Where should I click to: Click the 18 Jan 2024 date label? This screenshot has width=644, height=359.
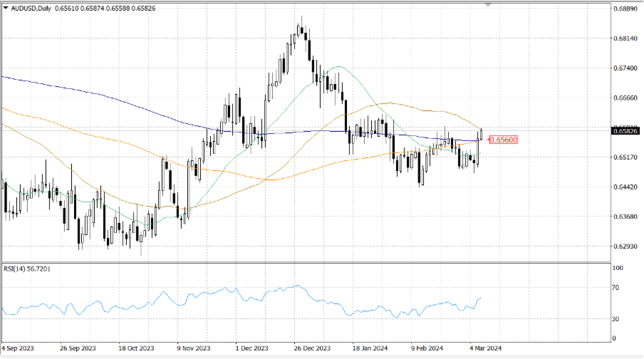pos(370,348)
